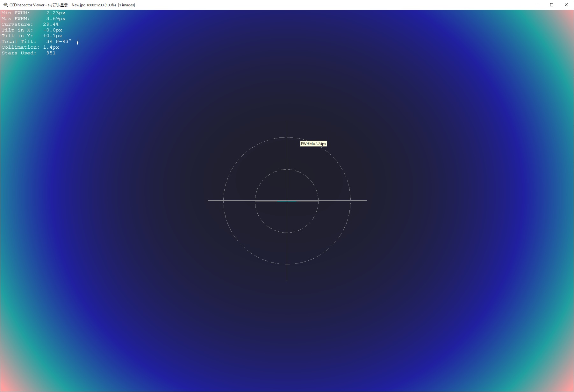Viewport: 574px width, 392px height.
Task: Click the Stars Used 951 readout
Action: [x=28, y=53]
